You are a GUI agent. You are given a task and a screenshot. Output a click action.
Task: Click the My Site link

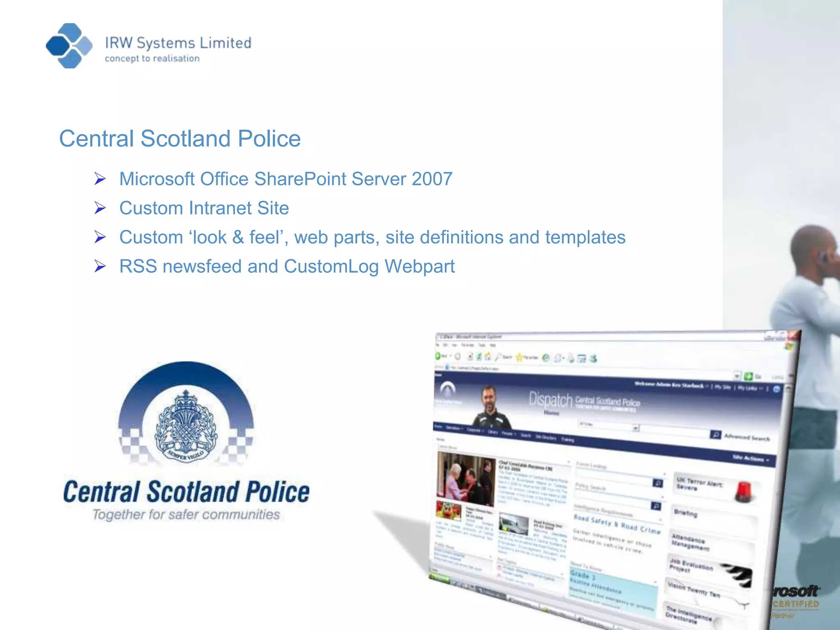(722, 387)
